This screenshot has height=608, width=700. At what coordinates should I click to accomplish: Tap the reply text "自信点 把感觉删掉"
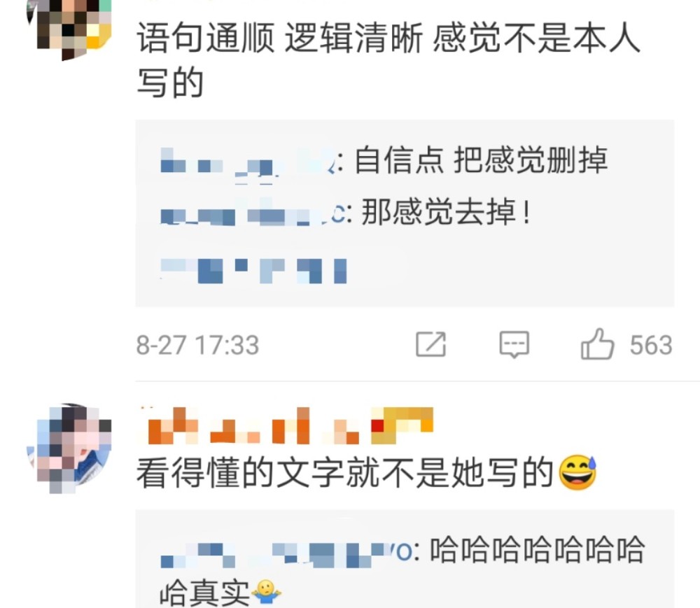pyautogui.click(x=481, y=160)
